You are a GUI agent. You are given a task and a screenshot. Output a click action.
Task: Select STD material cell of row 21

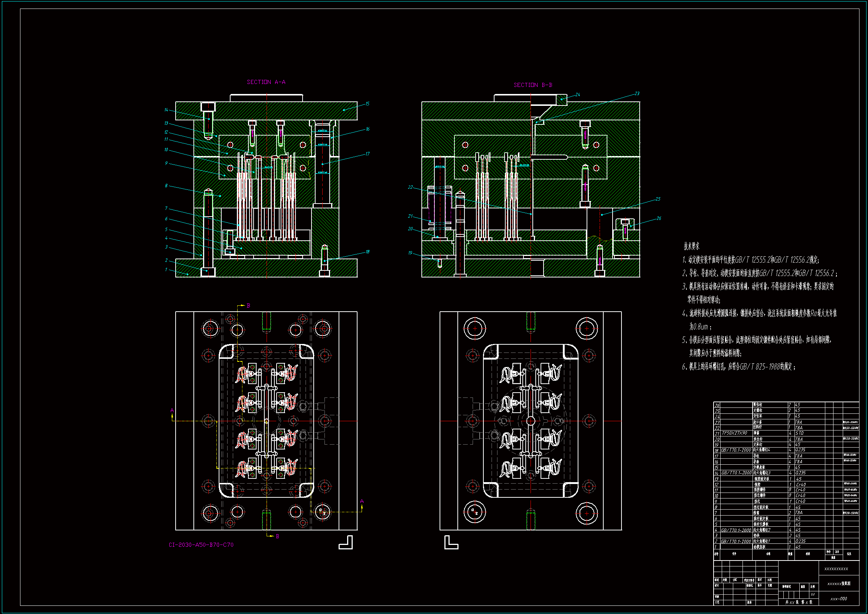799,433
